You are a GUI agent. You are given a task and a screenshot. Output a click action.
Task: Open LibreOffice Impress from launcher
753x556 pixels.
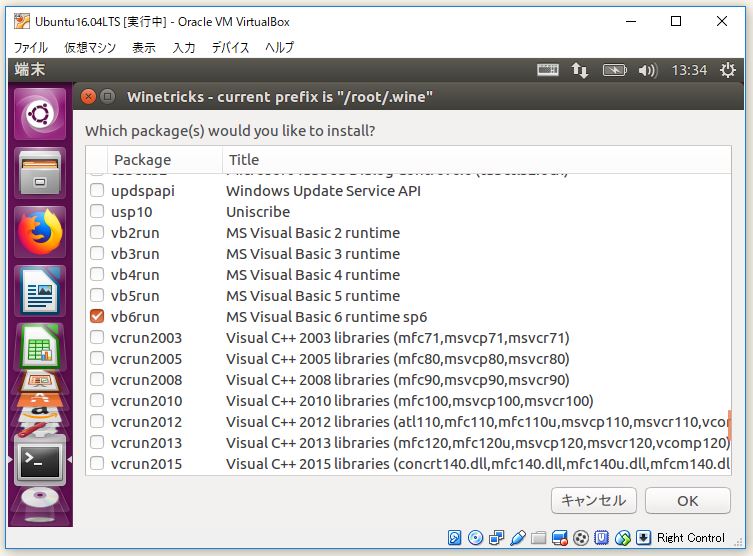[x=40, y=382]
